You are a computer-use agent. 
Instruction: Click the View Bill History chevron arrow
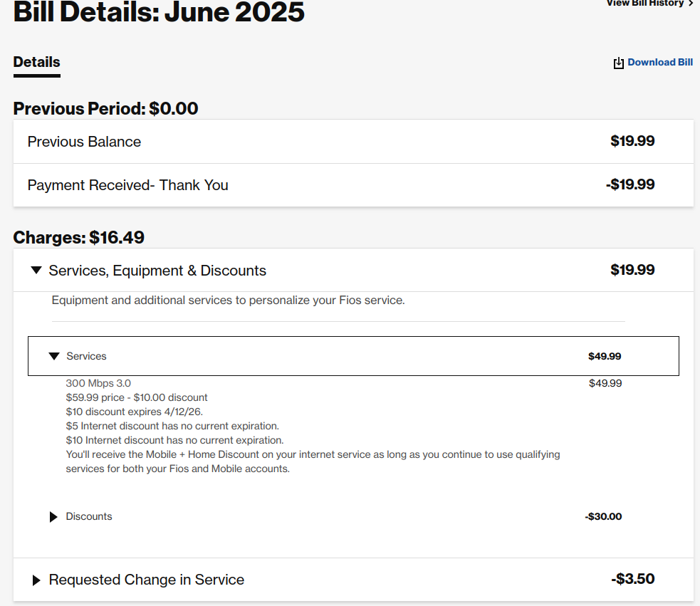[691, 3]
